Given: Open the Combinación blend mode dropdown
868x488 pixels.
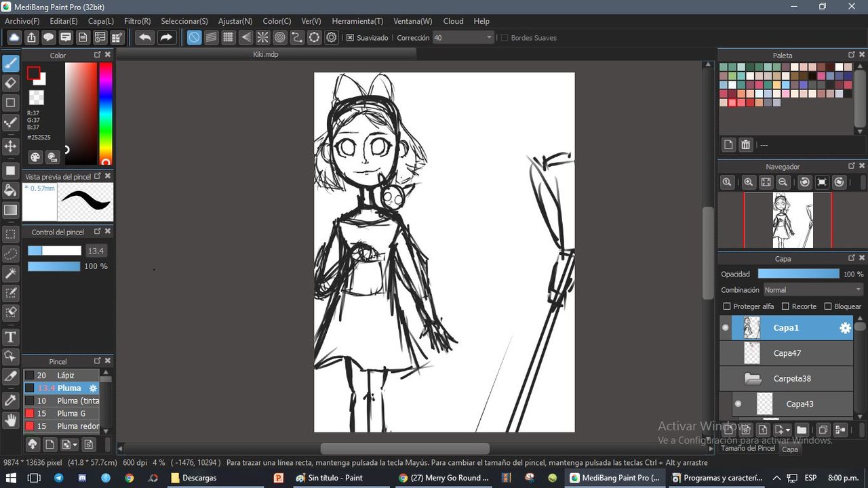Looking at the screenshot, I should pyautogui.click(x=812, y=290).
